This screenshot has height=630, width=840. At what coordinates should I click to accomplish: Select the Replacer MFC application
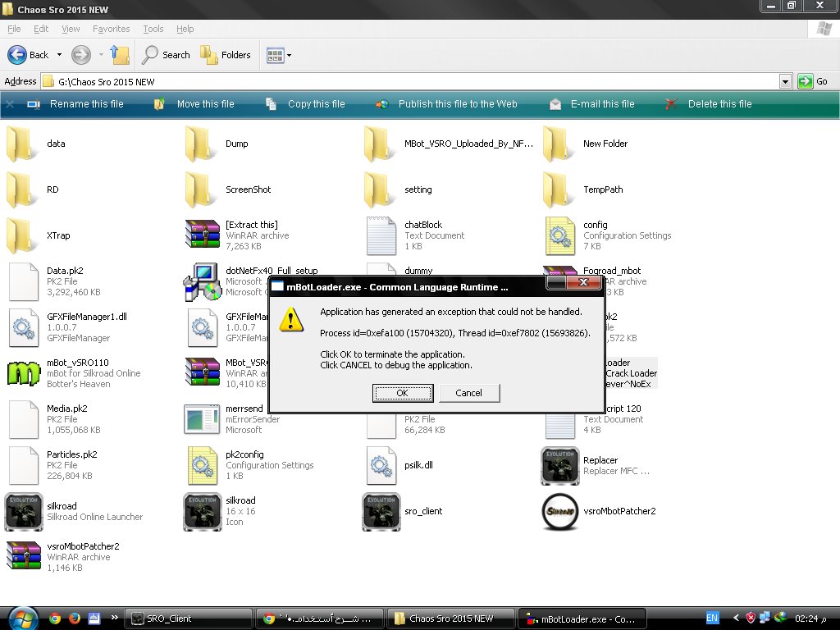596,466
